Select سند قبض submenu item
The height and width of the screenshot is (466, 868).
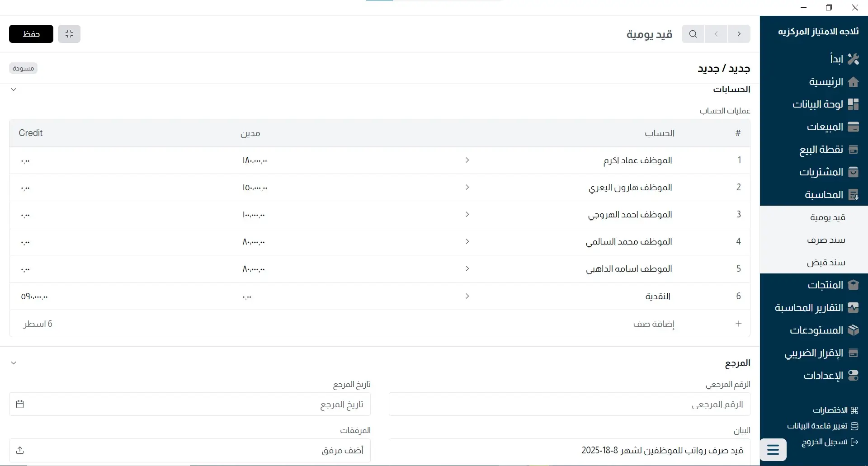[826, 263]
